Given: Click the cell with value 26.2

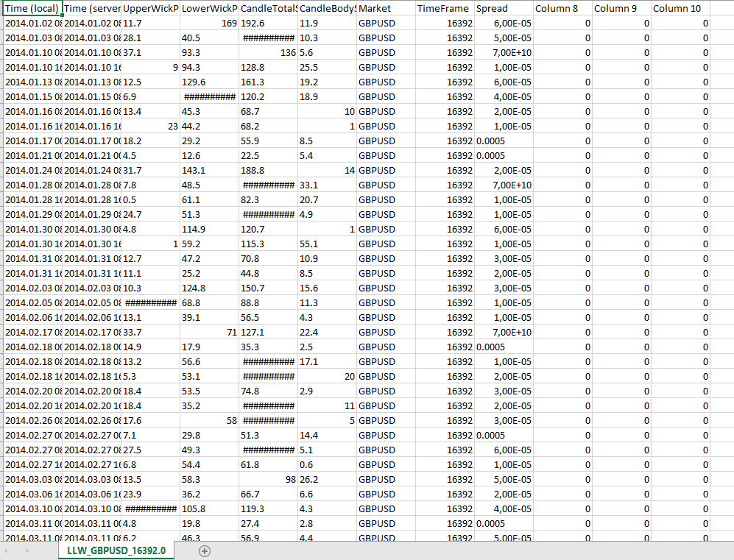Looking at the screenshot, I should click(328, 480).
